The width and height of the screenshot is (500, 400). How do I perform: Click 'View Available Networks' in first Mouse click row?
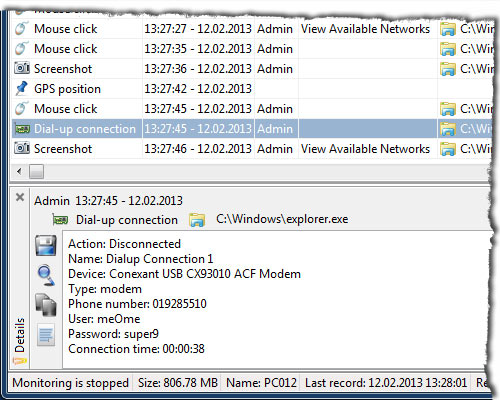[x=365, y=29]
